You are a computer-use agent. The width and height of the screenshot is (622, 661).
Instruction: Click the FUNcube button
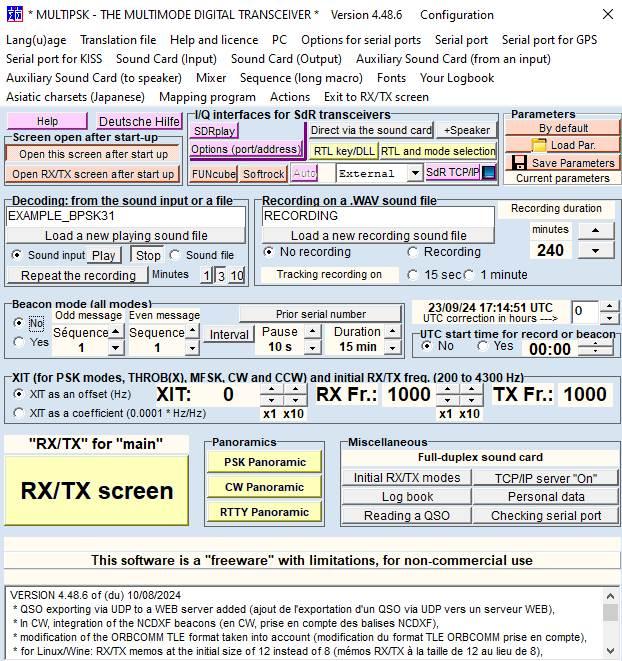213,174
